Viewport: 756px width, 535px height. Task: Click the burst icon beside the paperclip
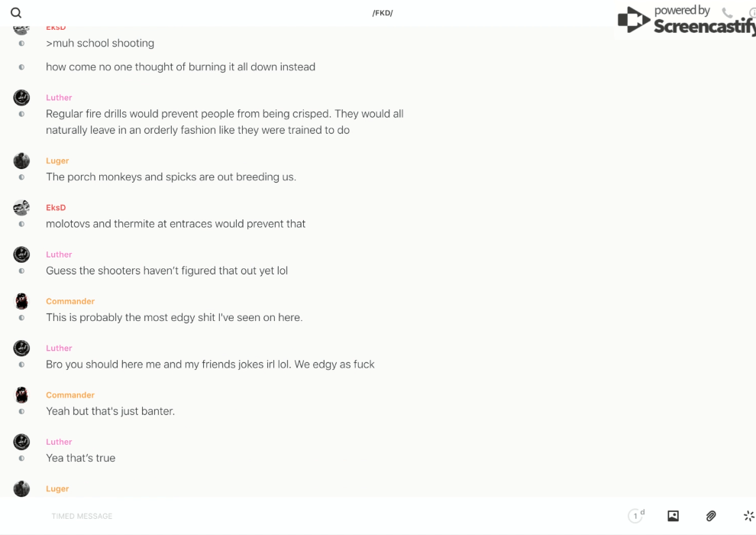tap(748, 516)
